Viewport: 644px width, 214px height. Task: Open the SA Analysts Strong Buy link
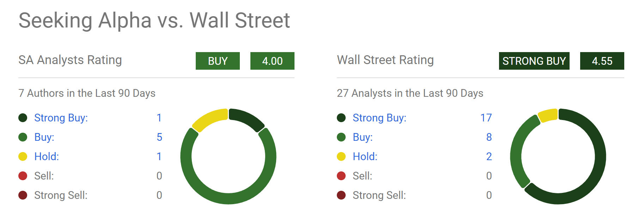click(x=61, y=118)
